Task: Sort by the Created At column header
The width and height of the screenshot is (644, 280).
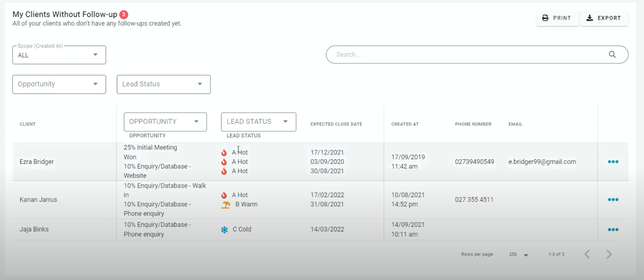Action: [x=405, y=124]
